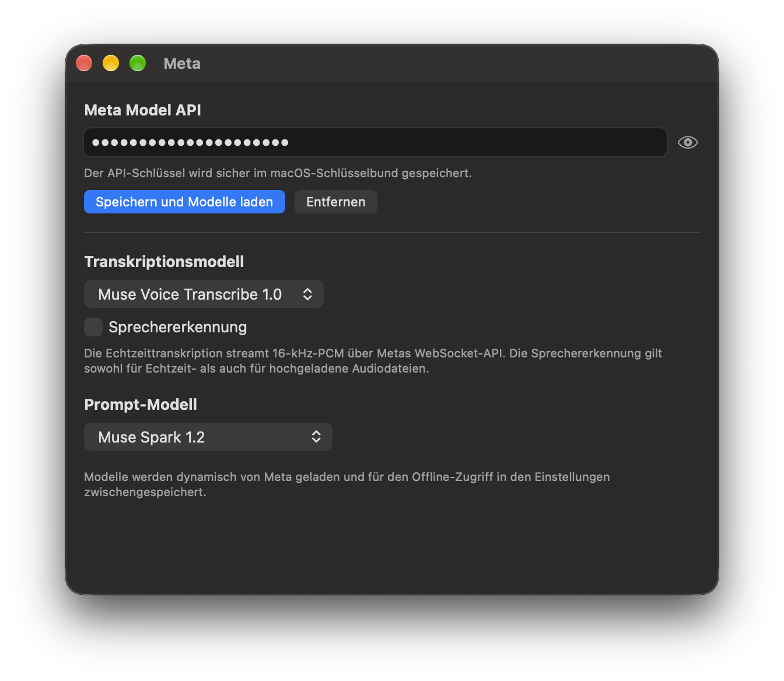Select the Transkriptionsmodell heading
The width and height of the screenshot is (784, 681).
[x=164, y=262]
